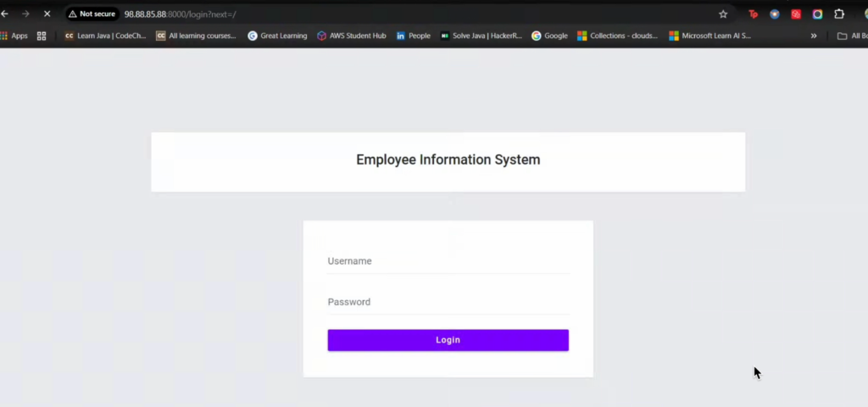Open the Extensions puzzle icon
The height and width of the screenshot is (407, 868).
pos(839,14)
